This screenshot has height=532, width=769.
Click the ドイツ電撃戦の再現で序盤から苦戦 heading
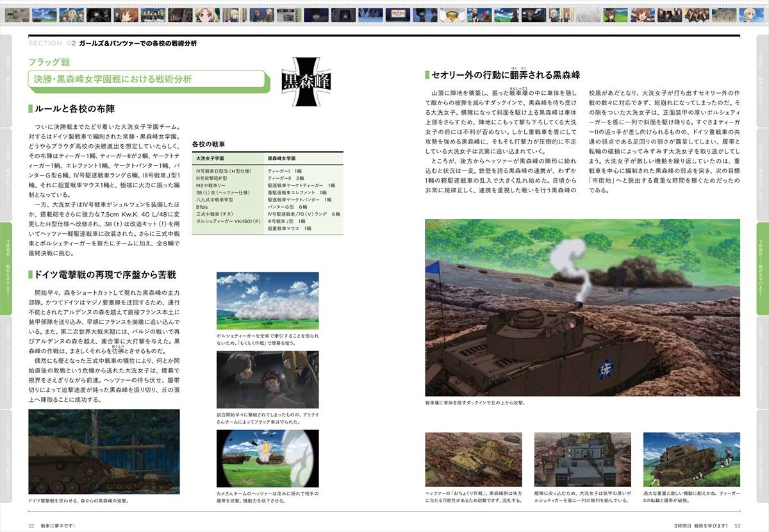coord(103,274)
